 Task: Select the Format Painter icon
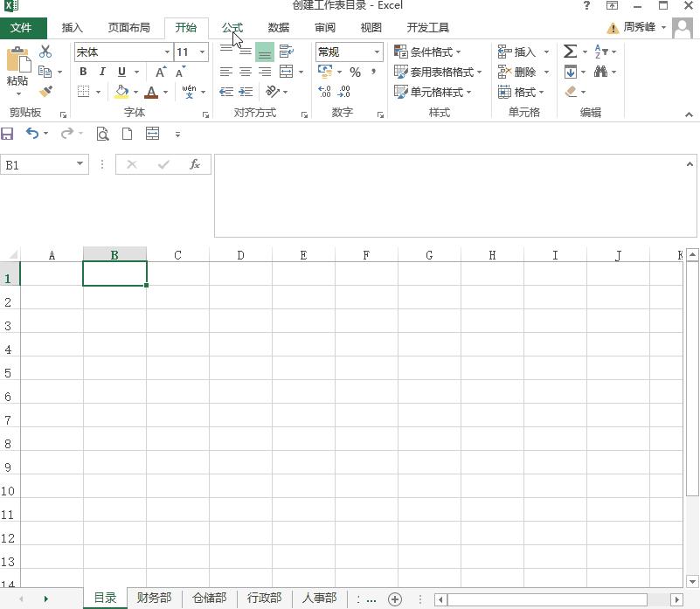click(x=46, y=92)
